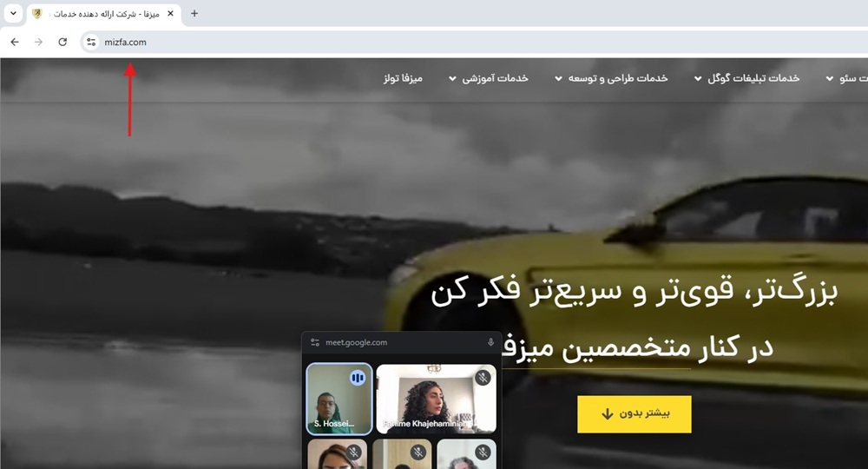Screen dimensions: 868x469
Task: Click muted mic on bottom-left participant tile
Action: click(353, 452)
